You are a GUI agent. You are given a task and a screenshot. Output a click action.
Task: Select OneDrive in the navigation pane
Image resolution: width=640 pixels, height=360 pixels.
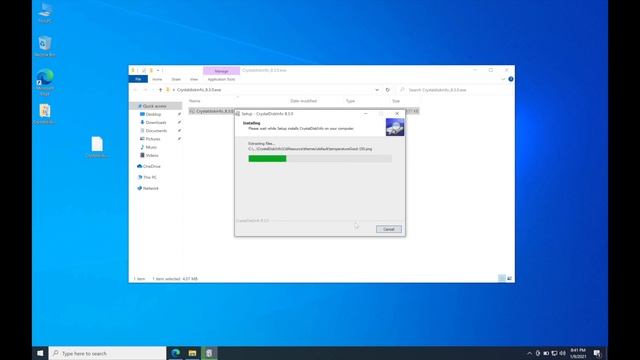(152, 167)
